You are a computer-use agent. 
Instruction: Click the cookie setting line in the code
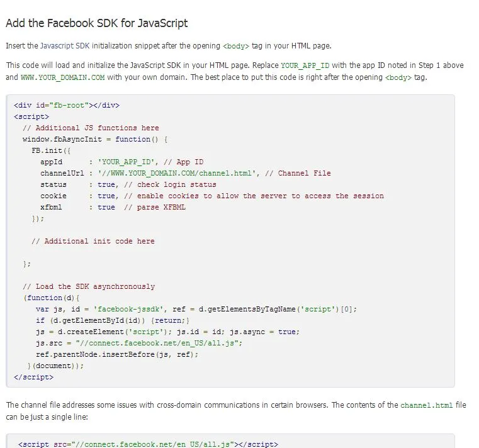point(212,196)
